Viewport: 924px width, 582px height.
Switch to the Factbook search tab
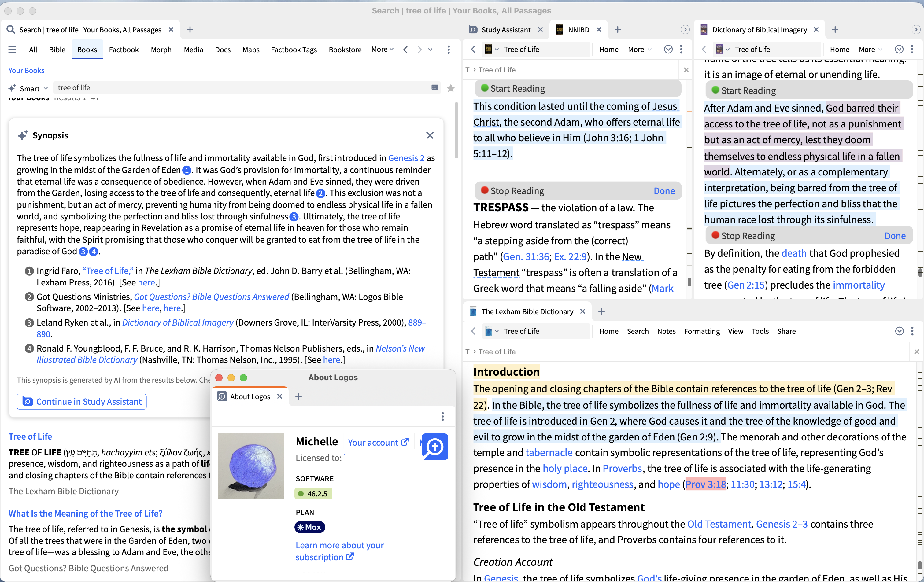click(x=124, y=50)
